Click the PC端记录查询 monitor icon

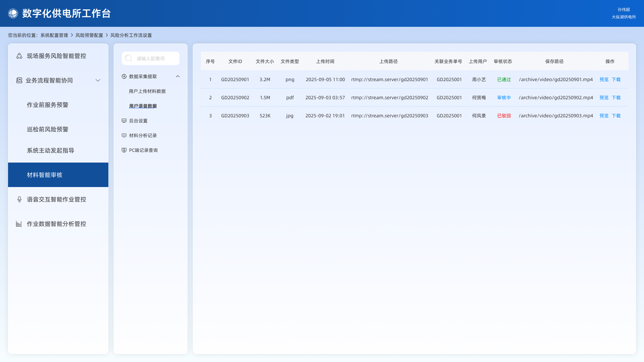coord(124,150)
